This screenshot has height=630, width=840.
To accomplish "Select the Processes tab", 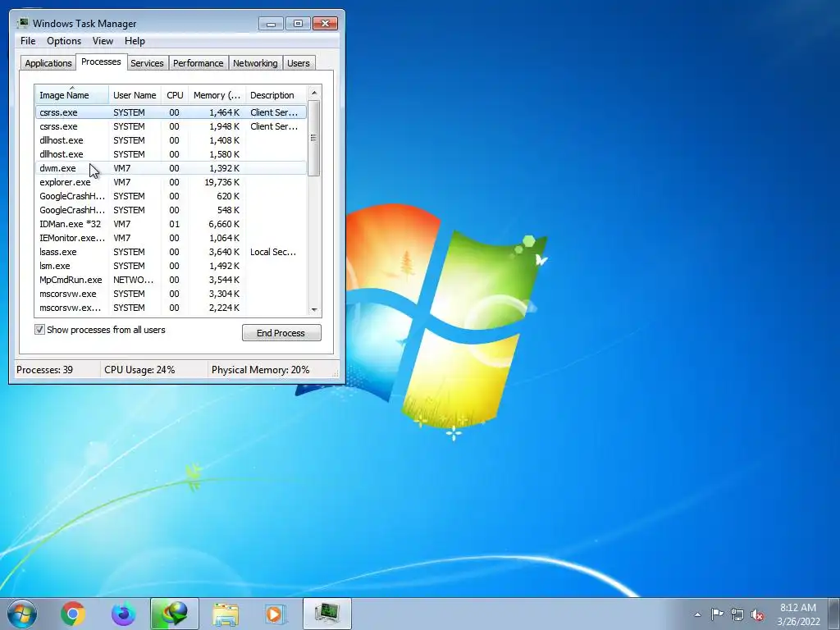I will click(101, 62).
